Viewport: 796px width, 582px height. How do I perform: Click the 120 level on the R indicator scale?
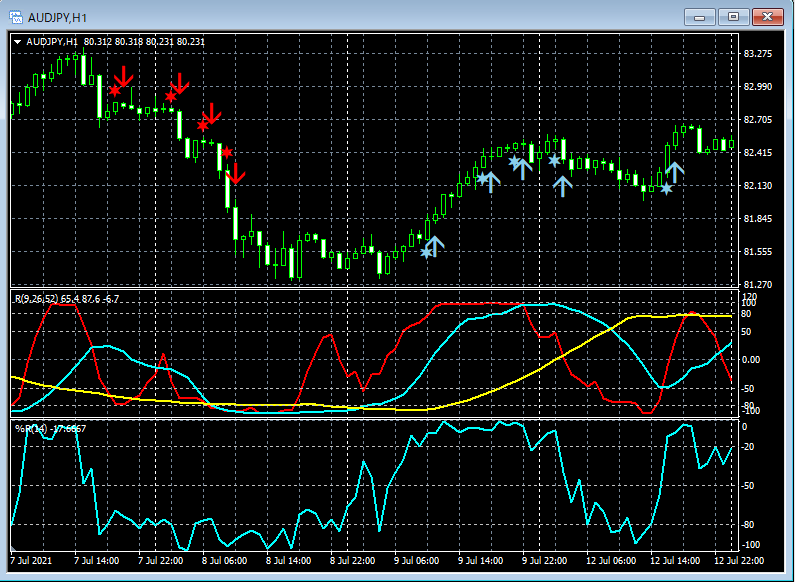coord(749,296)
